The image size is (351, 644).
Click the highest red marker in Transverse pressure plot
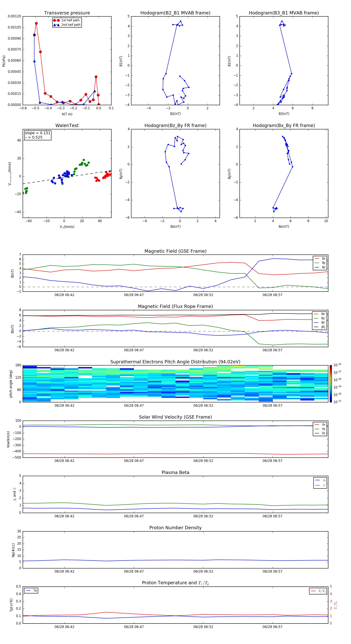click(36, 23)
